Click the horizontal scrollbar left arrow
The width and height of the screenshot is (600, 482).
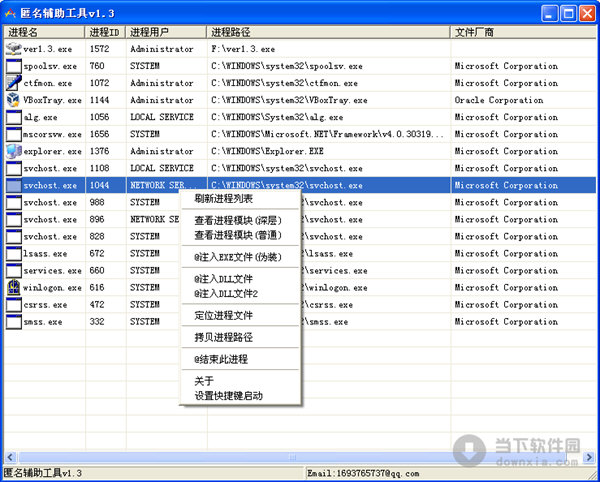pyautogui.click(x=10, y=457)
